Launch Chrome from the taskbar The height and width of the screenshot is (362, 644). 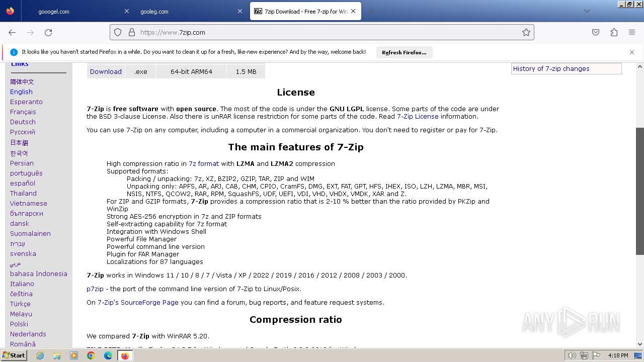(x=91, y=355)
